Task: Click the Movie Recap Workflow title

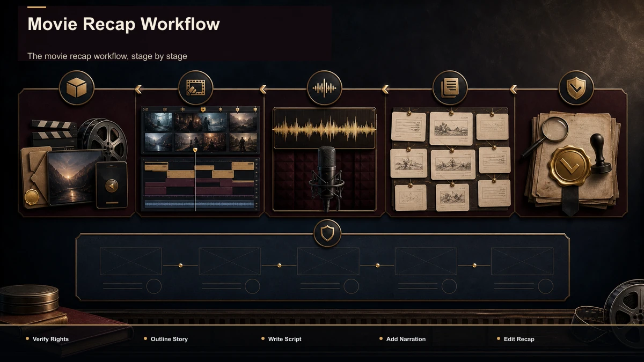Action: pos(123,24)
